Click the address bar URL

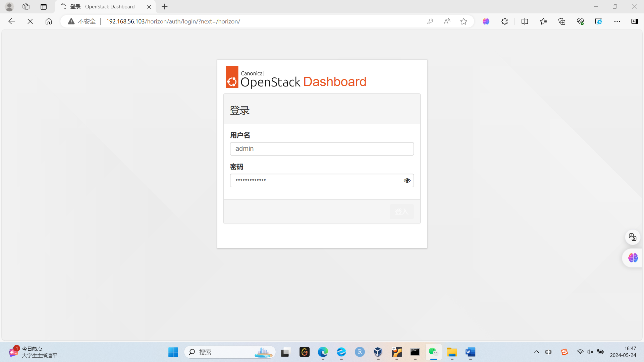[173, 21]
